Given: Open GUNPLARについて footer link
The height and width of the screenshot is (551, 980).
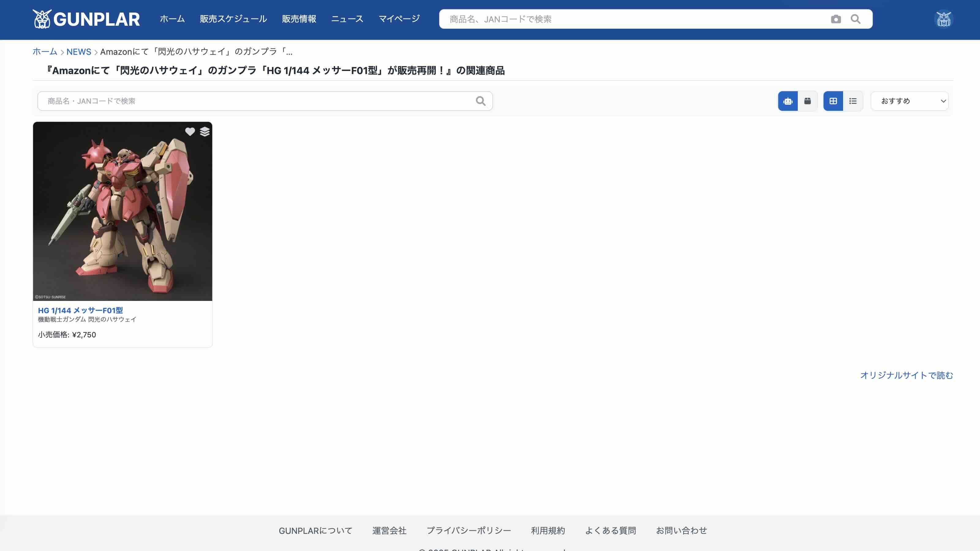Looking at the screenshot, I should coord(315,530).
